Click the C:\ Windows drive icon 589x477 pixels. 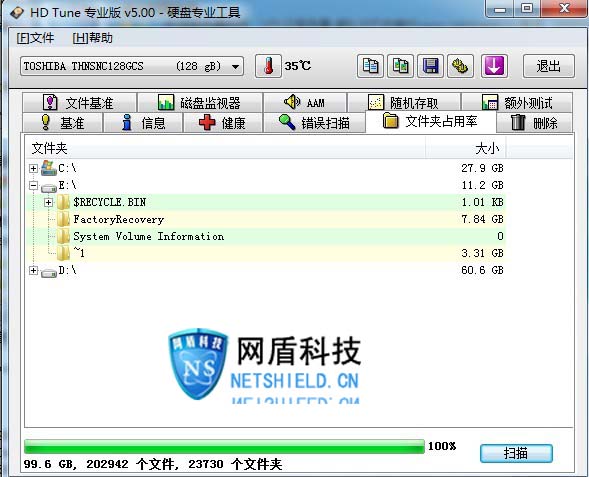[48, 168]
